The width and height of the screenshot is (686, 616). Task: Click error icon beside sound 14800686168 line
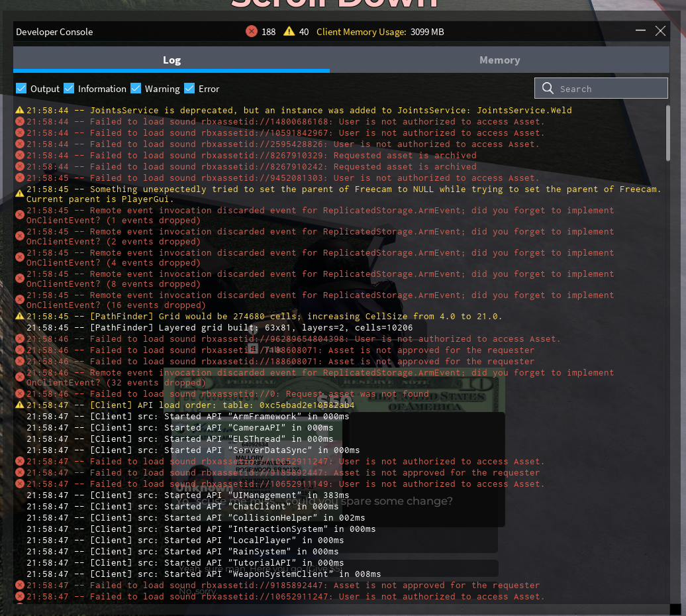(20, 121)
